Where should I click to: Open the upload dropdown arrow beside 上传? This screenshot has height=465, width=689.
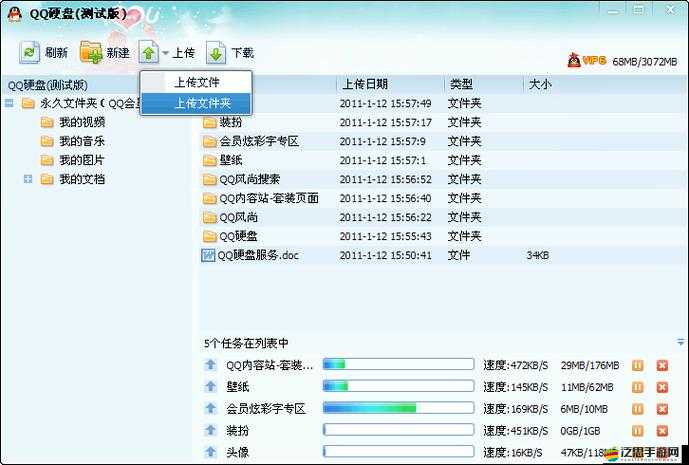click(x=165, y=53)
